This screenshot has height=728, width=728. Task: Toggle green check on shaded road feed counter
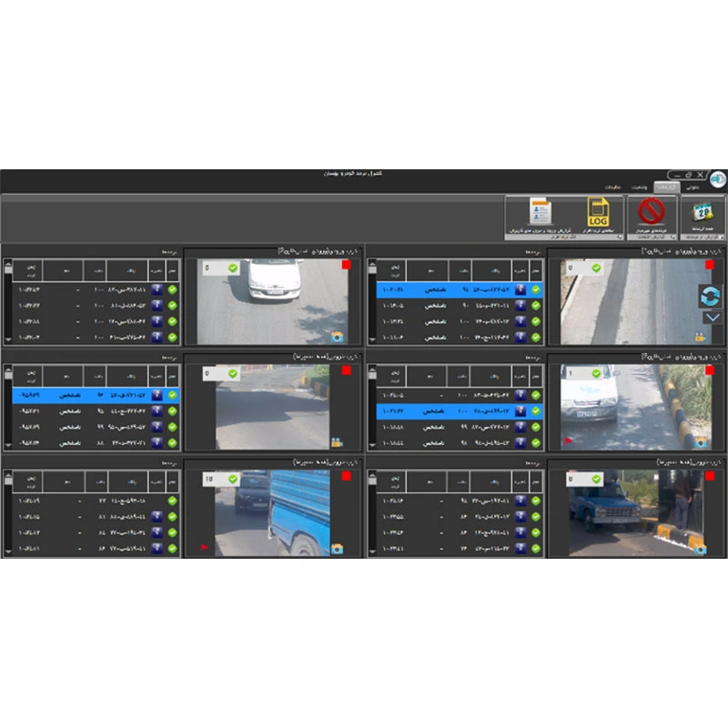[233, 373]
